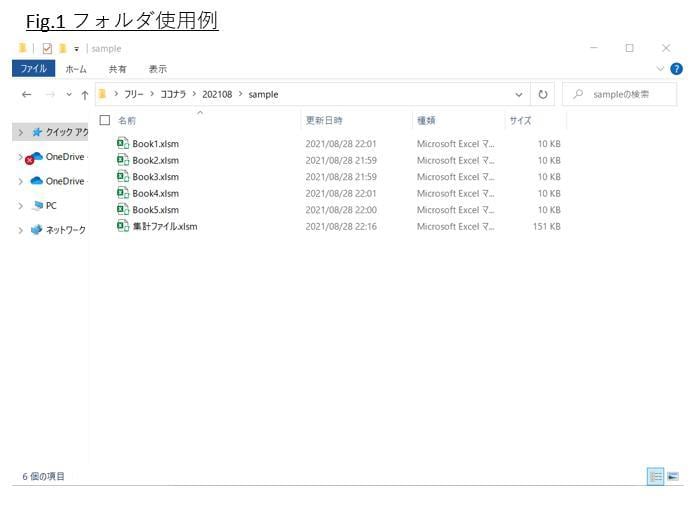This screenshot has height=507, width=700.
Task: Open Explorer help question mark
Action: coord(676,69)
